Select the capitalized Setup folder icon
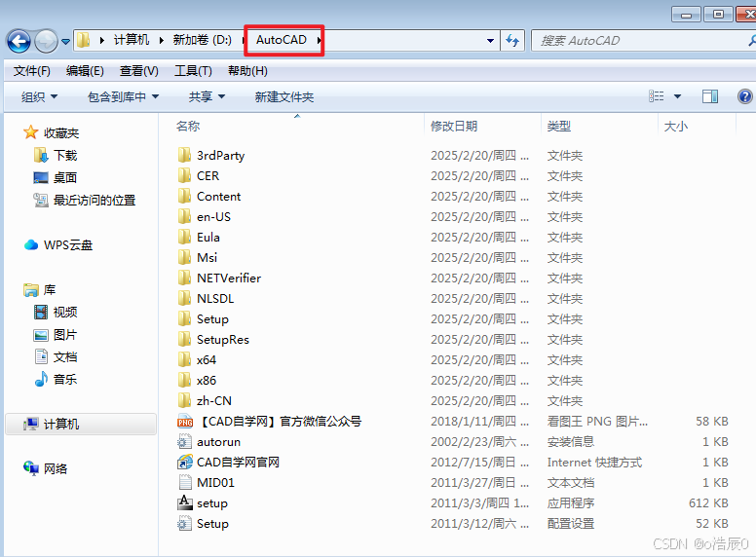This screenshot has width=756, height=557. coord(185,319)
